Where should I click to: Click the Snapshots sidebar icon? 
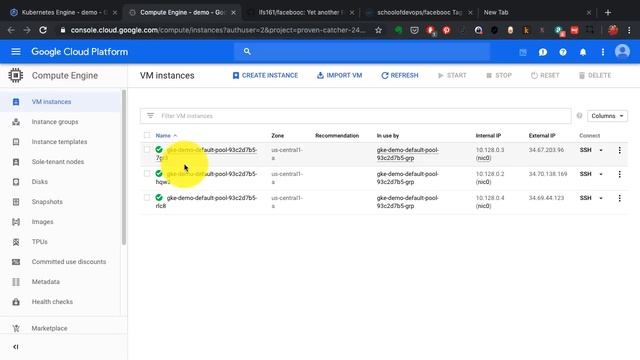tap(16, 202)
